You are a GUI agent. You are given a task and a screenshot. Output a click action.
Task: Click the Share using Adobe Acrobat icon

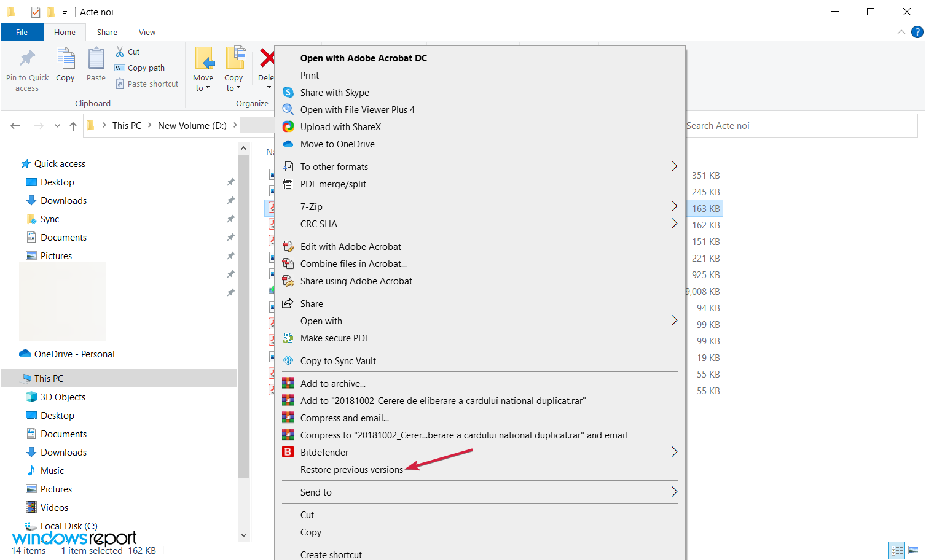(x=288, y=281)
